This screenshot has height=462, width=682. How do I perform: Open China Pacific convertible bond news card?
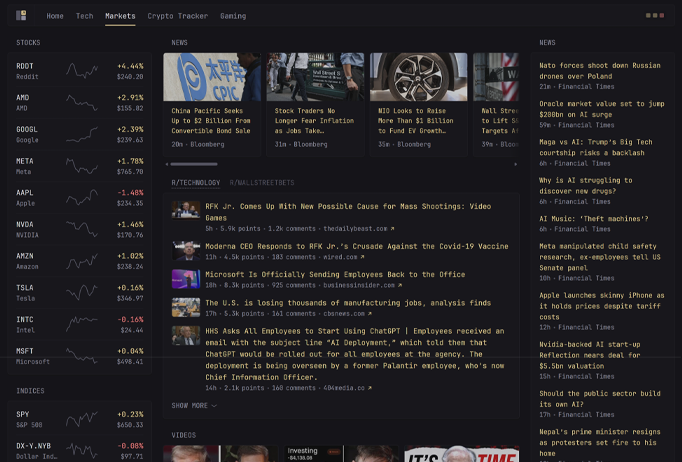[x=212, y=104]
